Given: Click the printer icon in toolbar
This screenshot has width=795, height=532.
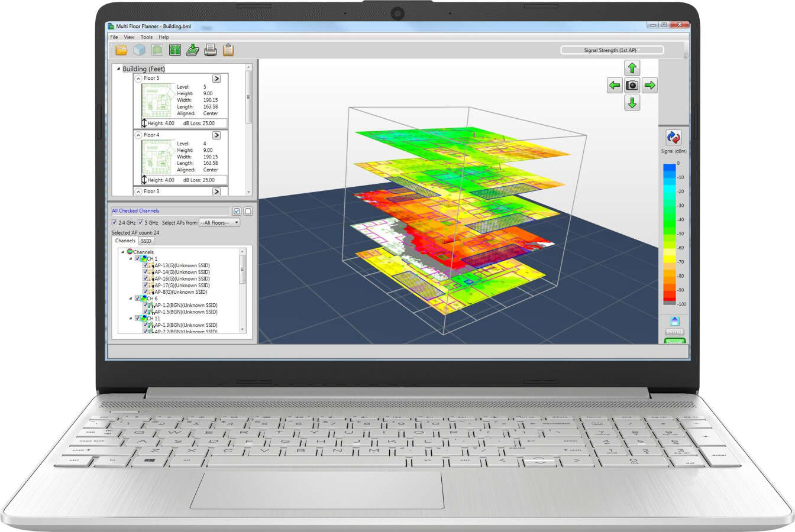Looking at the screenshot, I should tap(211, 50).
